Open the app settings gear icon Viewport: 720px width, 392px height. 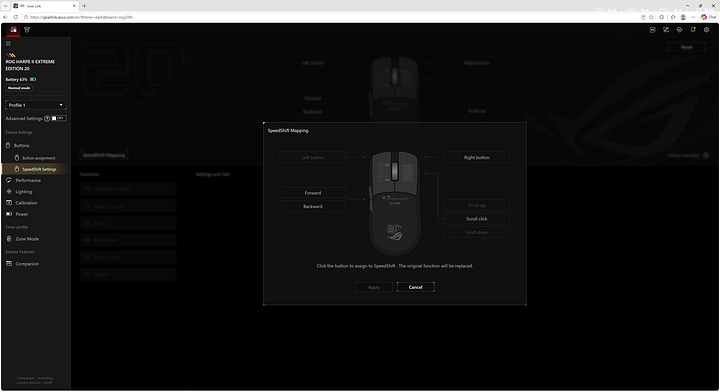706,30
